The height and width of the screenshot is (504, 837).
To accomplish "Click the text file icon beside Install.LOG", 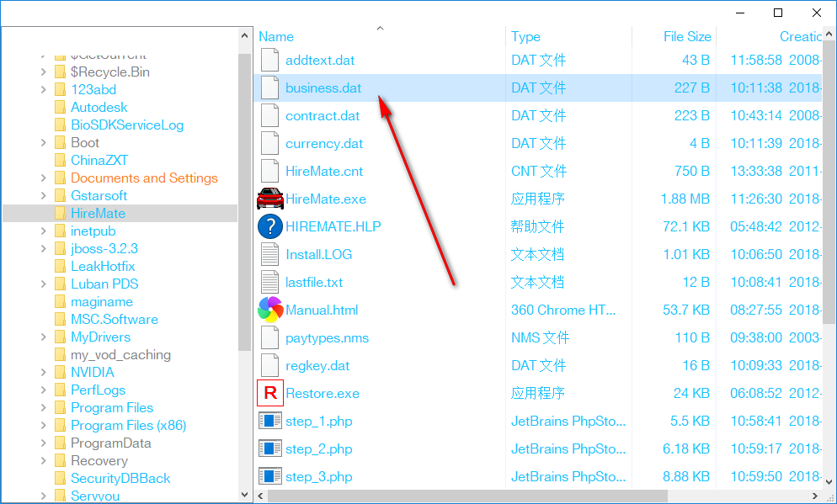I will click(x=269, y=254).
